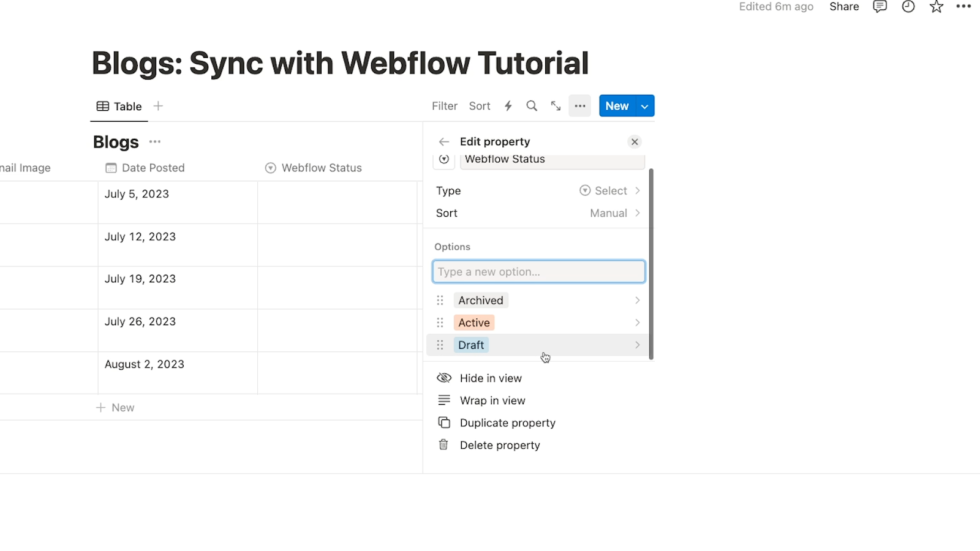This screenshot has height=551, width=980.
Task: Click the Blogs database title
Action: tap(116, 142)
